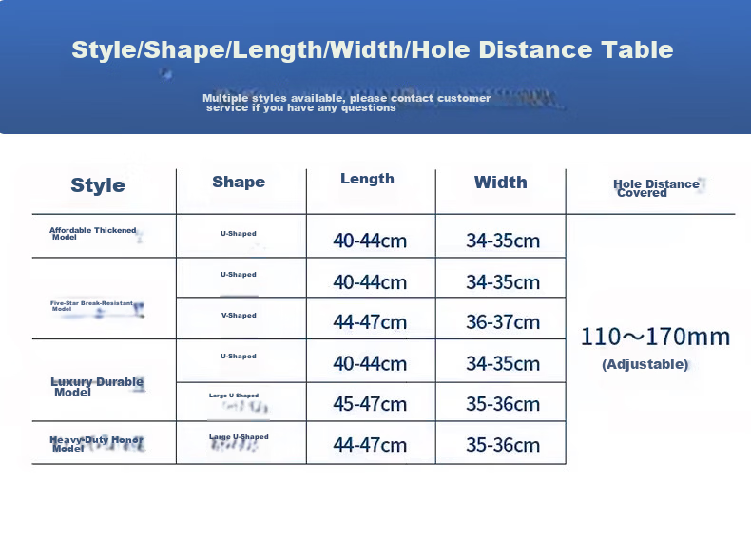Screen dimensions: 751x560
Task: Click 'U-Shaped' in the Five-Star Break-Resistant rows
Action: point(239,275)
